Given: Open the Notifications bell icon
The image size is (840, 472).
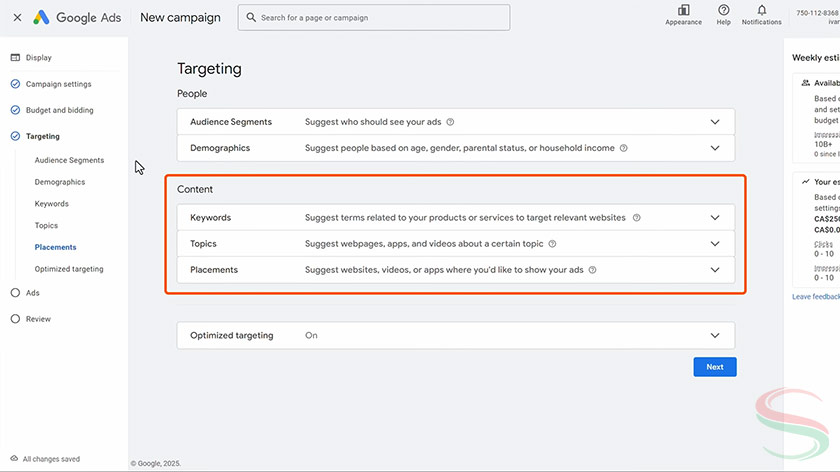Looking at the screenshot, I should 761,11.
